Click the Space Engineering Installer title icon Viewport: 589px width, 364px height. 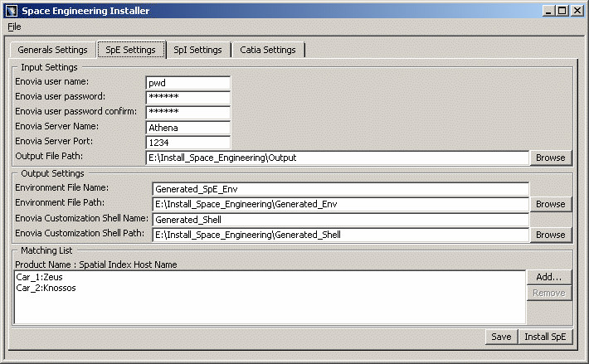12,11
